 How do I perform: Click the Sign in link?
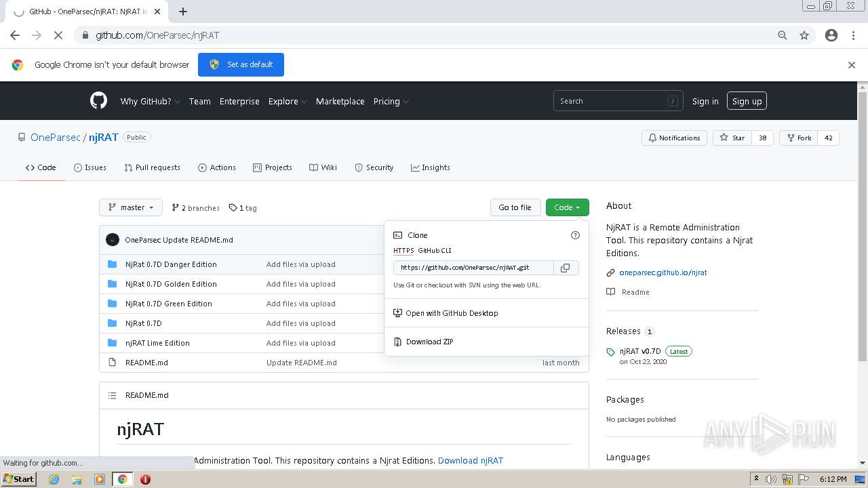tap(705, 101)
